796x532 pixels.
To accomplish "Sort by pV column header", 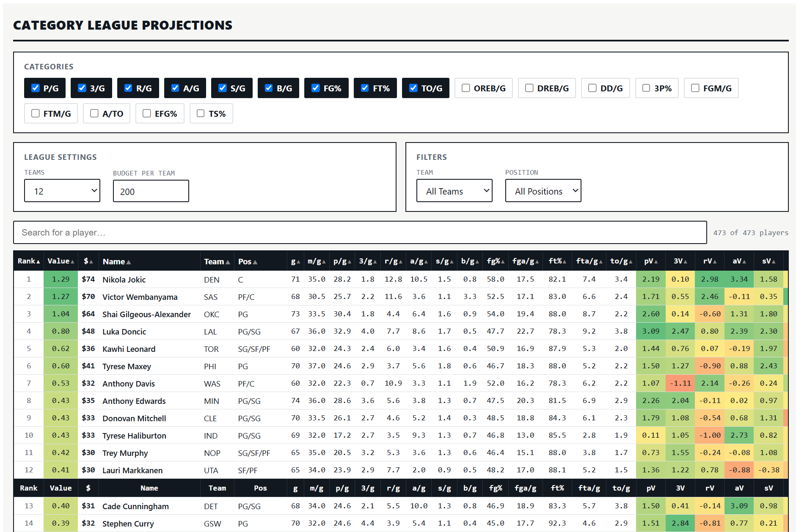I will [x=651, y=261].
